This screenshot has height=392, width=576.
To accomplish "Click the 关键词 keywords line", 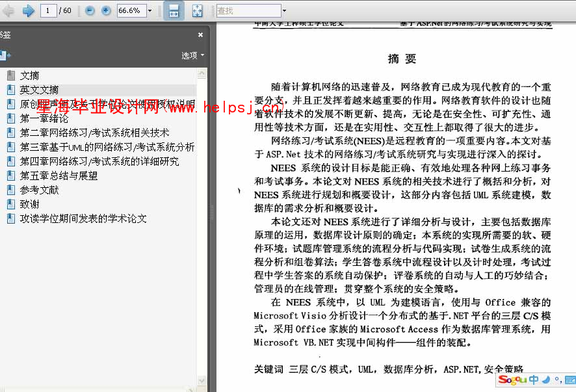I will pos(389,369).
